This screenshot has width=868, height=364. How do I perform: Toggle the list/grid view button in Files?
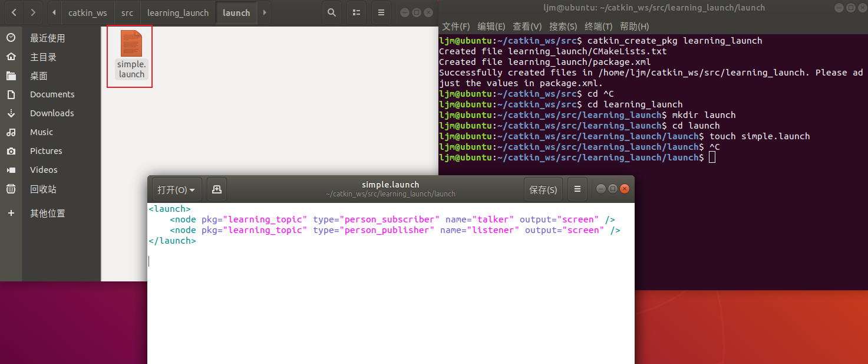[356, 12]
